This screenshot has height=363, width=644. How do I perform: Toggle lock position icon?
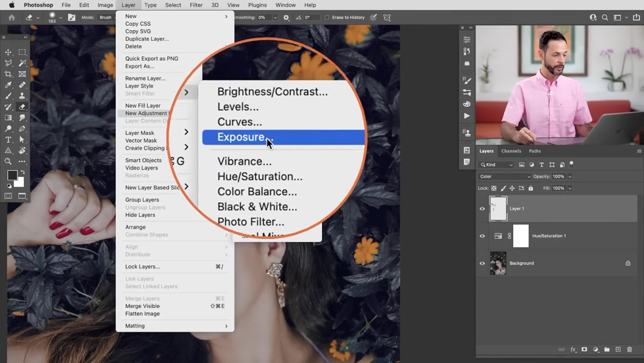click(x=512, y=188)
